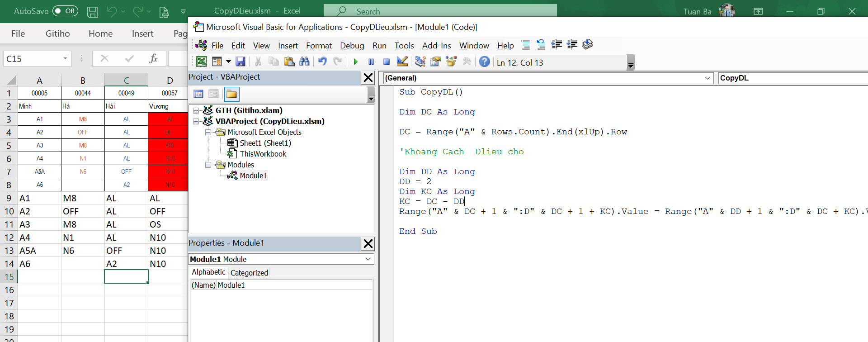The width and height of the screenshot is (868, 342).
Task: Collapse the VBAProject (CopyDLieu.xlsm) tree node
Action: click(x=196, y=121)
